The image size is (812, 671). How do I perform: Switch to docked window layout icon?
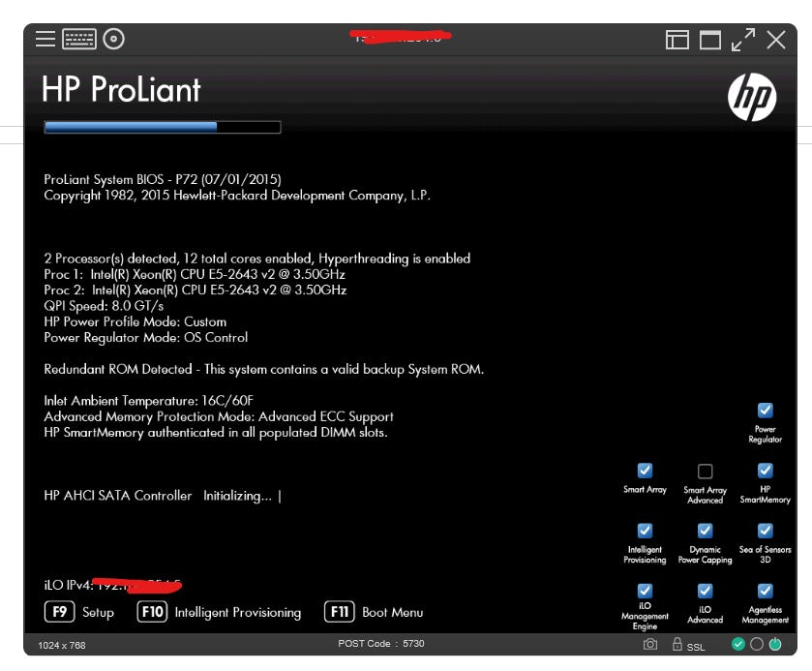pyautogui.click(x=677, y=40)
